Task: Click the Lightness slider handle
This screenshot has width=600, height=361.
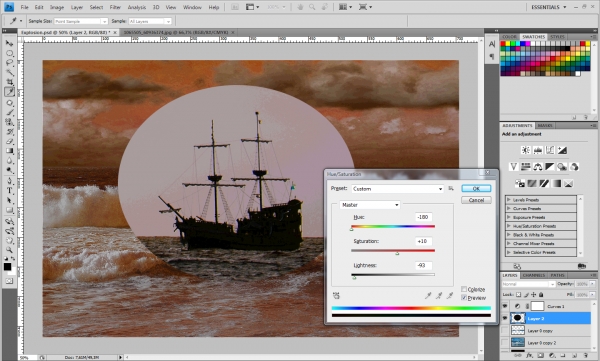Action: (354, 277)
